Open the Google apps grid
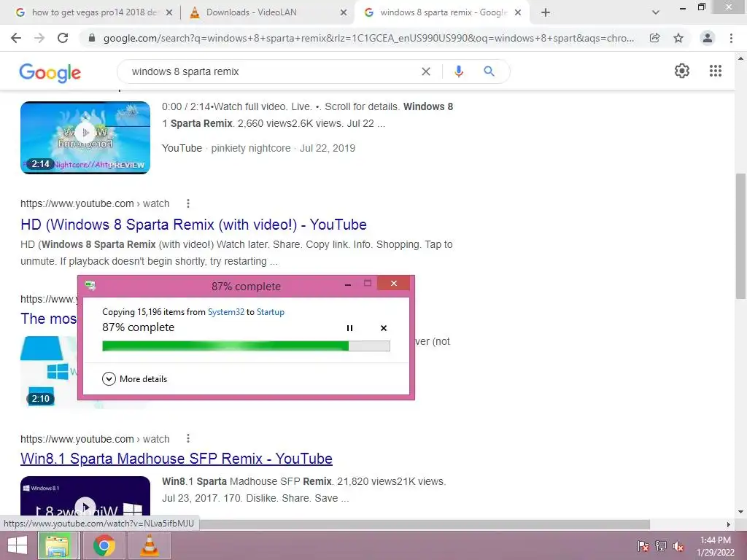Screen dimensions: 747x560 (x=716, y=71)
